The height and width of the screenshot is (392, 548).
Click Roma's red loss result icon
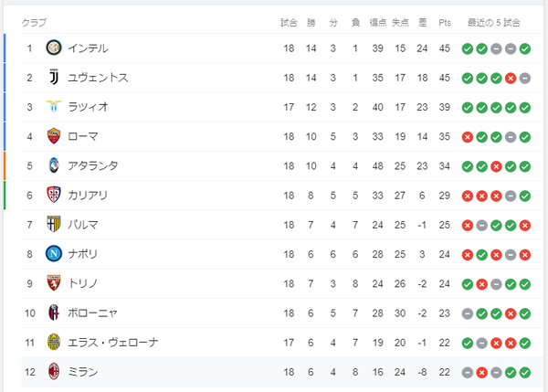tap(468, 136)
